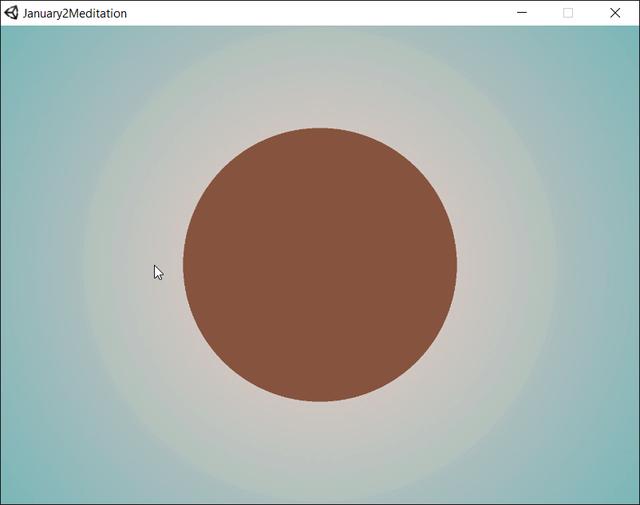Click the January2Meditation title text
Screen dimensions: 640x505
(x=75, y=13)
